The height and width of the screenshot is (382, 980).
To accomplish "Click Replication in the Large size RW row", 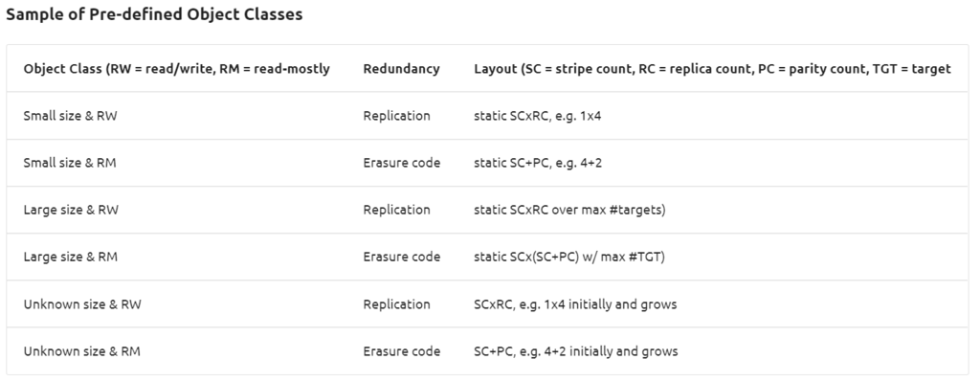I will point(396,210).
